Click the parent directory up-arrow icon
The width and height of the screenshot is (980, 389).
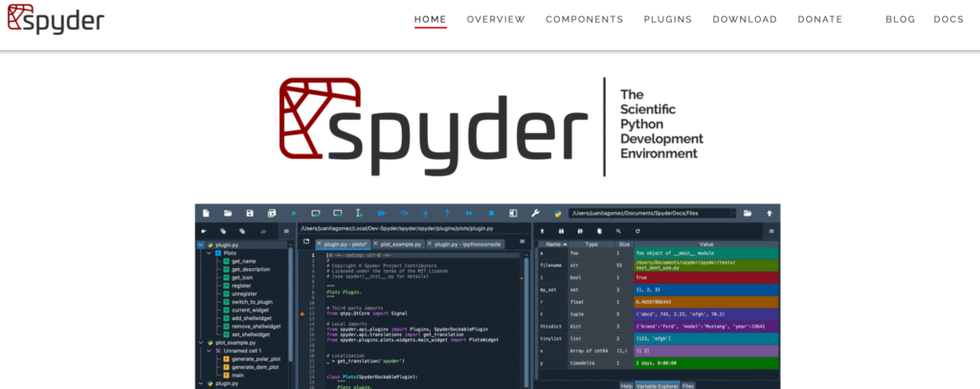769,214
